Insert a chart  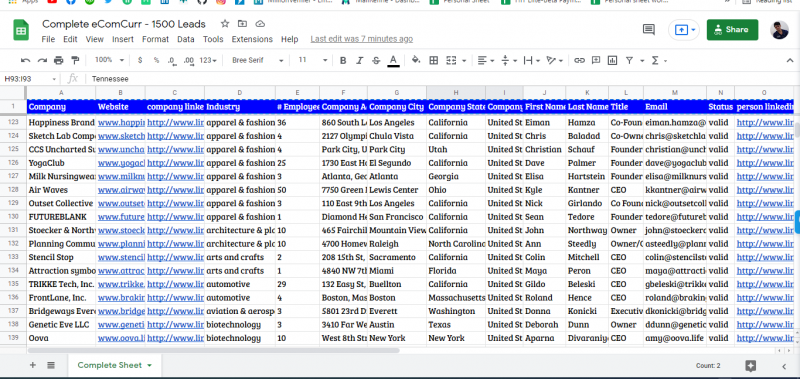612,60
